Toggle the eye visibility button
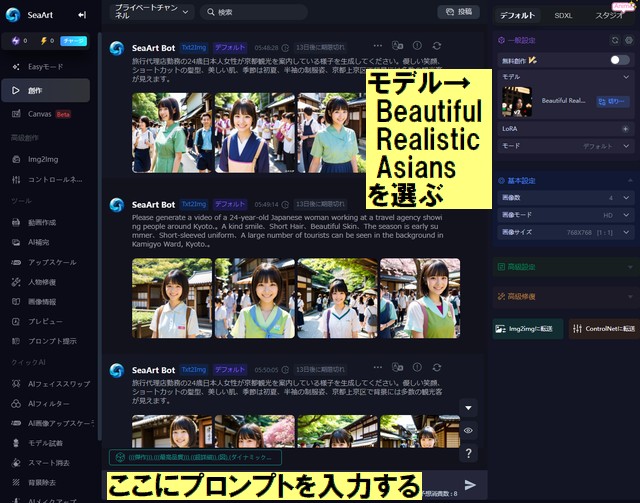Screen dimensions: 640x503 [469, 430]
